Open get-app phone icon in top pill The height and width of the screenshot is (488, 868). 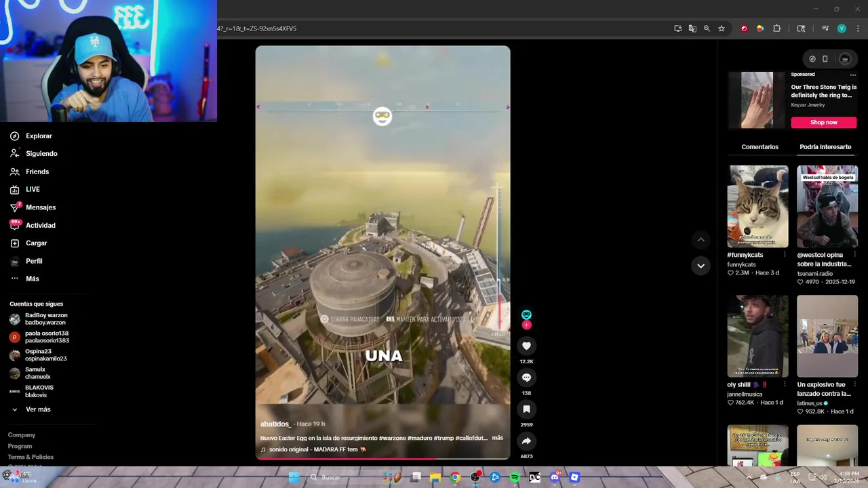[x=825, y=59]
